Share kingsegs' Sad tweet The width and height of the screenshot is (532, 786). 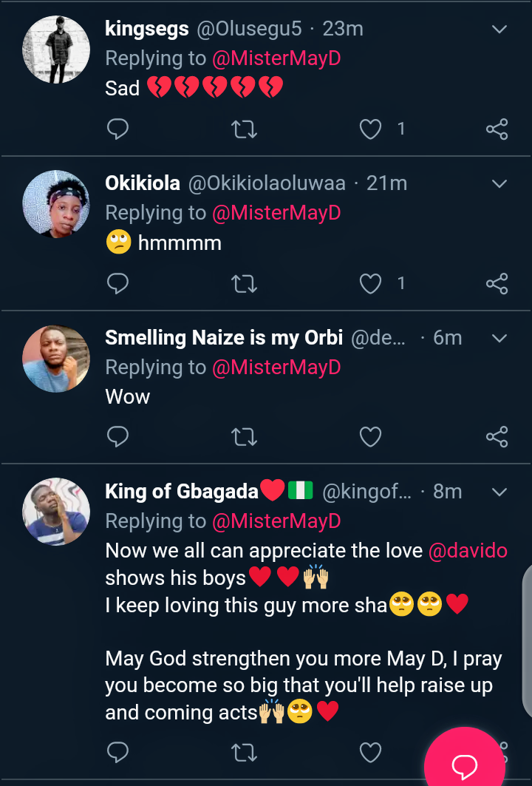497,129
